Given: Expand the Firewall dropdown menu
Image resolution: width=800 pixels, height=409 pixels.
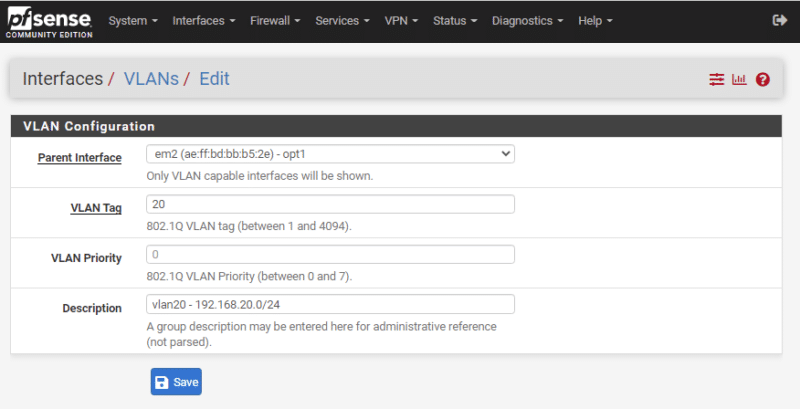Looking at the screenshot, I should 275,21.
